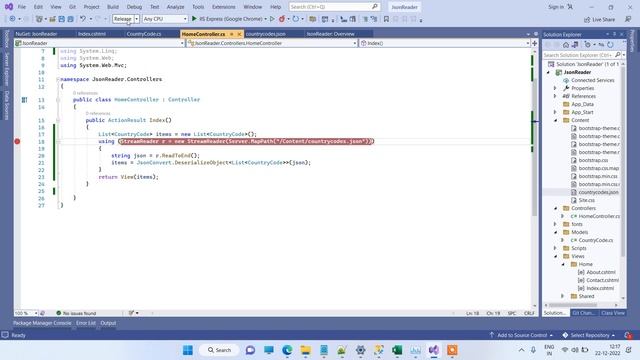Open Excel from the taskbar
Viewport: 640px width, 360px height.
pyautogui.click(x=397, y=350)
